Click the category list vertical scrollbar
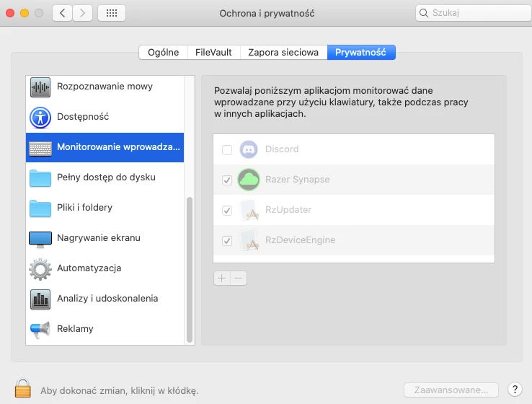The image size is (532, 404). [190, 270]
